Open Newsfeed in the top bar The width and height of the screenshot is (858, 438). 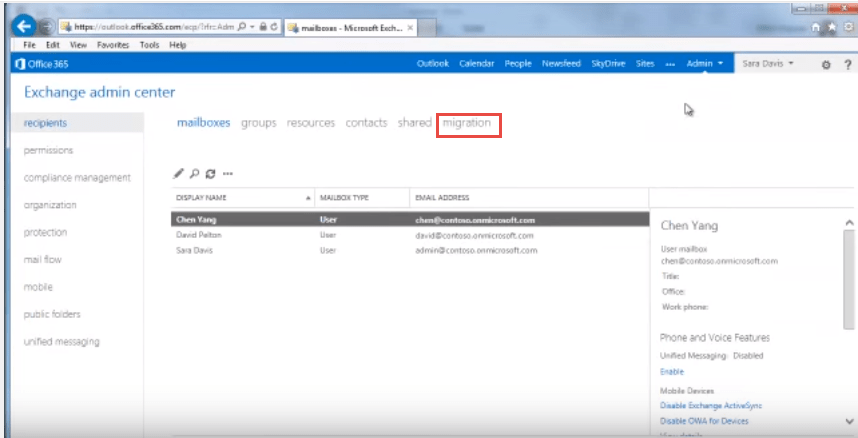click(561, 64)
